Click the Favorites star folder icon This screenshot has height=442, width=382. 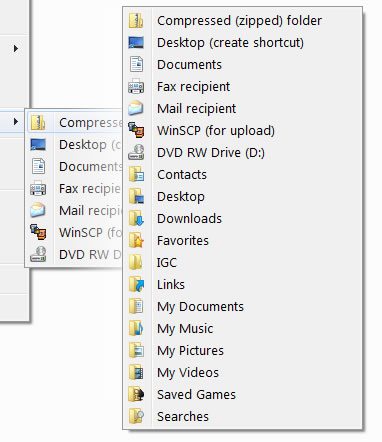pos(136,240)
